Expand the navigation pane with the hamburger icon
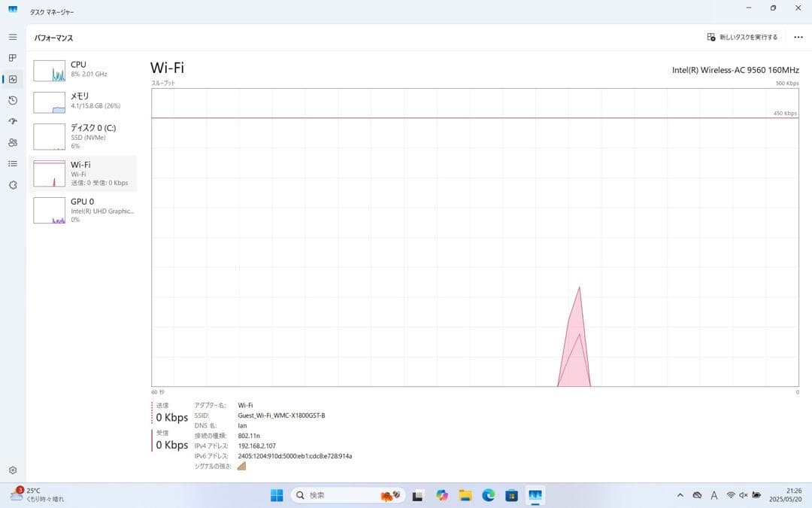 [12, 37]
